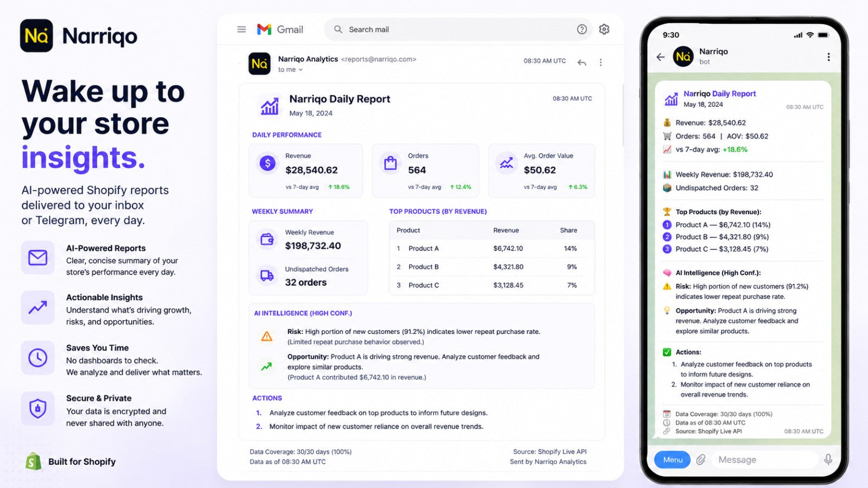Click the Undispatched Orders truck icon
This screenshot has height=488, width=868.
267,275
